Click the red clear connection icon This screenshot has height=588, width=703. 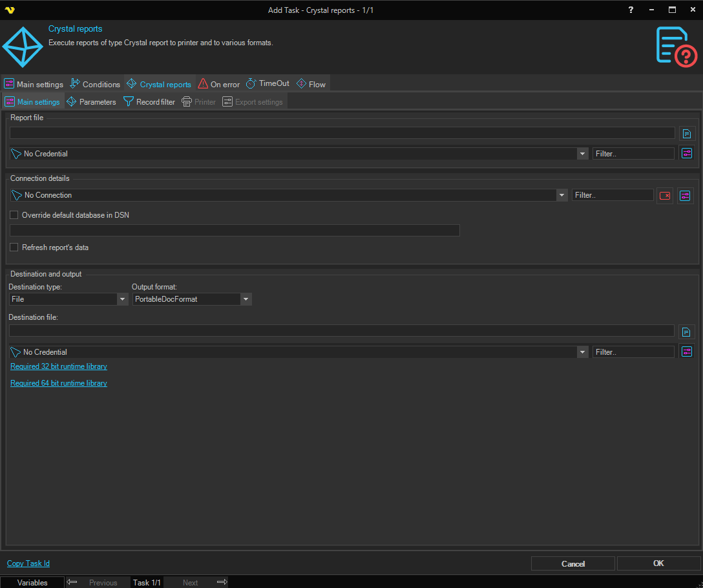click(665, 195)
